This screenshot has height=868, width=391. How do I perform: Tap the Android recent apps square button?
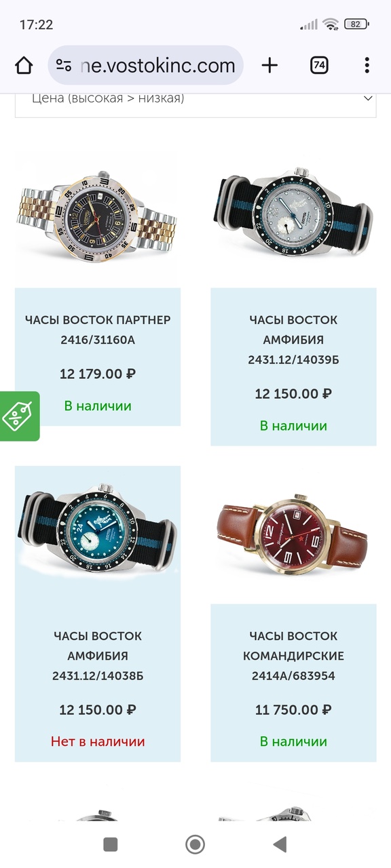pos(110,844)
